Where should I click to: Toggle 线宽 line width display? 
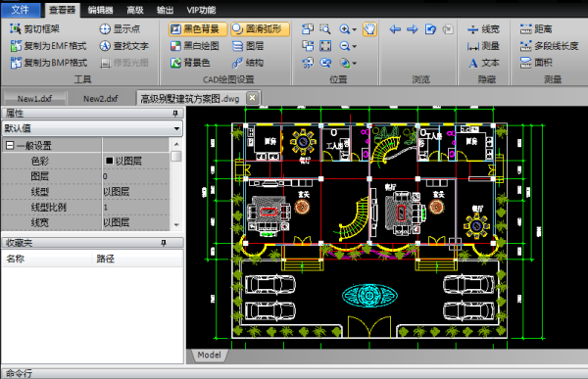click(483, 28)
